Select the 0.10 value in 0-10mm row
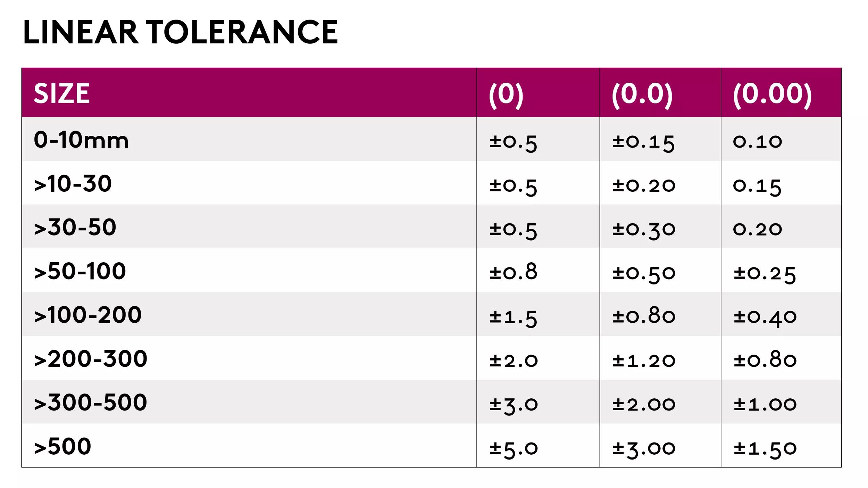The height and width of the screenshot is (488, 868). pyautogui.click(x=758, y=142)
